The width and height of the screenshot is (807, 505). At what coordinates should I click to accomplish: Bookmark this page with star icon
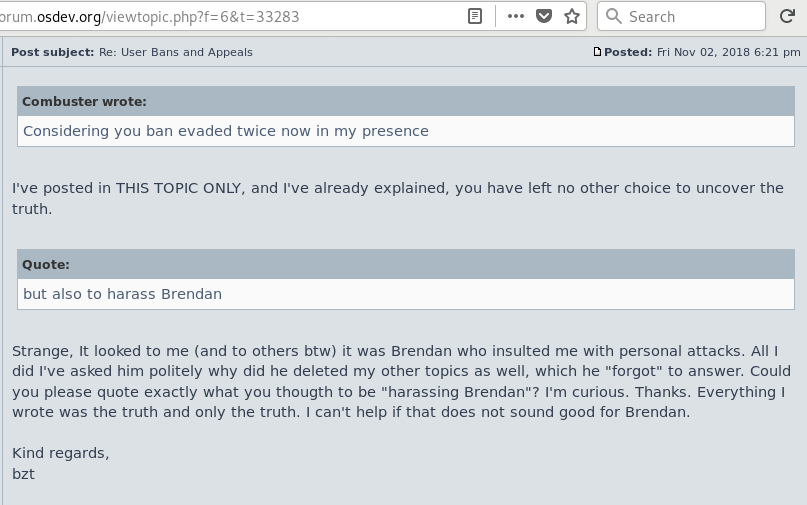click(x=572, y=16)
